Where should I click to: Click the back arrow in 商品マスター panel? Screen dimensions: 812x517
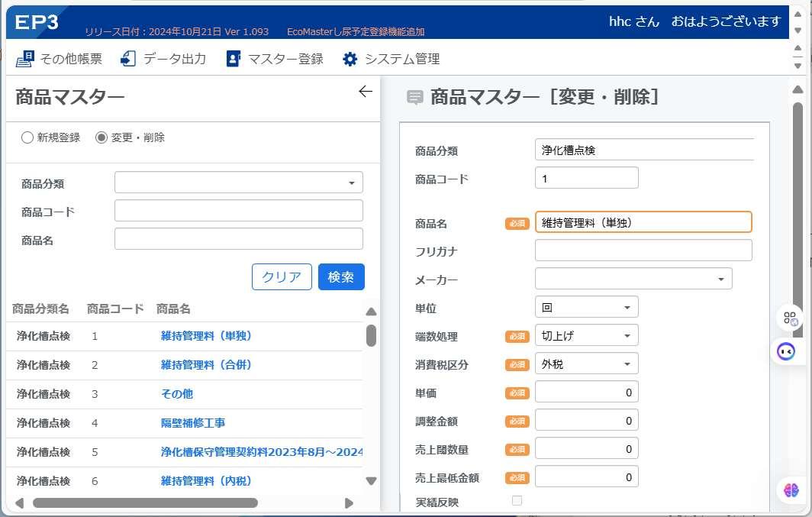365,91
